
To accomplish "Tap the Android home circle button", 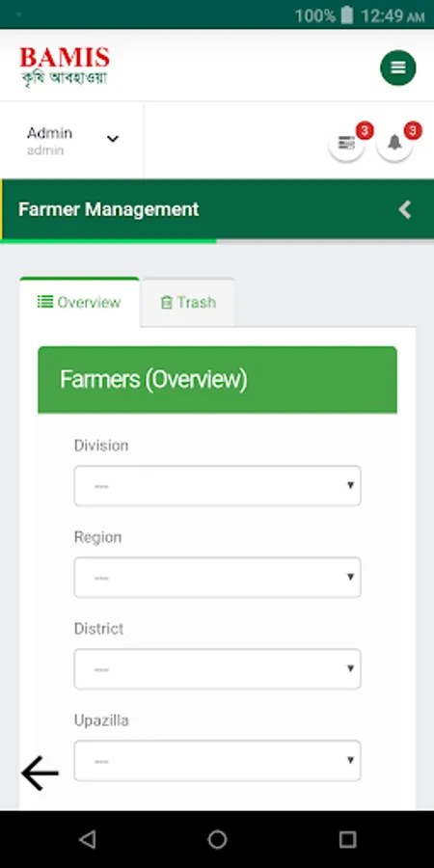I will (x=217, y=839).
